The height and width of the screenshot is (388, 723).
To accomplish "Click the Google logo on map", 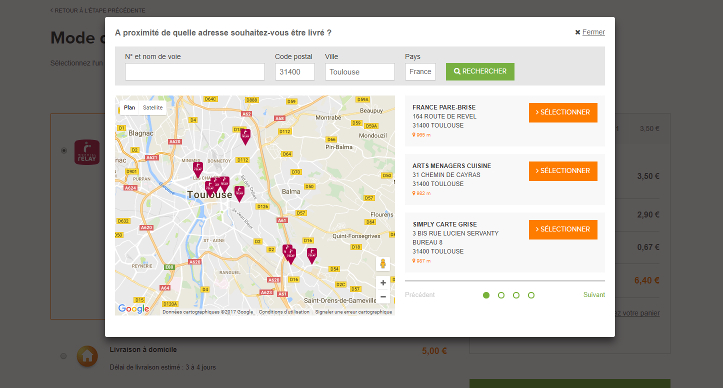I will [x=134, y=309].
